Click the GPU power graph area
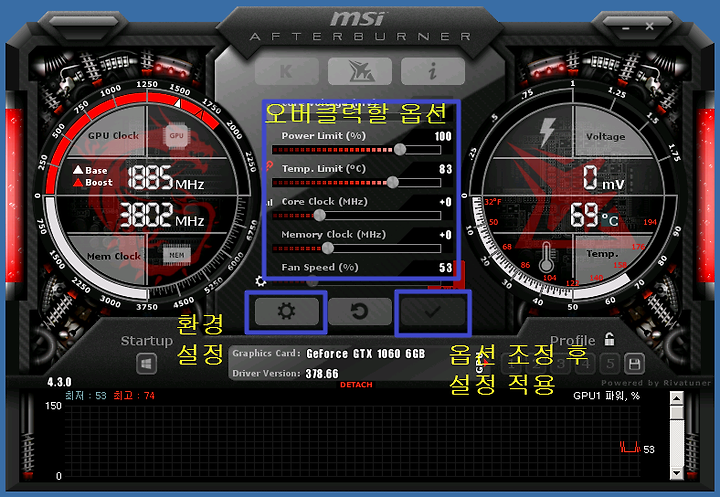 tap(353, 441)
